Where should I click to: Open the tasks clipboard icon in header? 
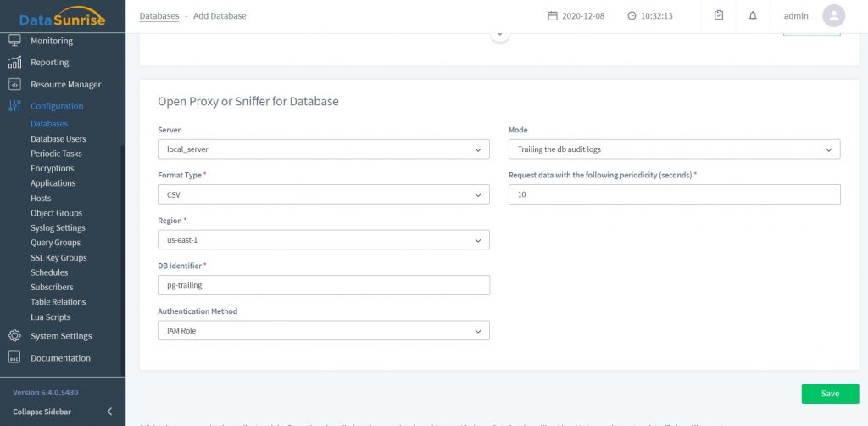(719, 16)
